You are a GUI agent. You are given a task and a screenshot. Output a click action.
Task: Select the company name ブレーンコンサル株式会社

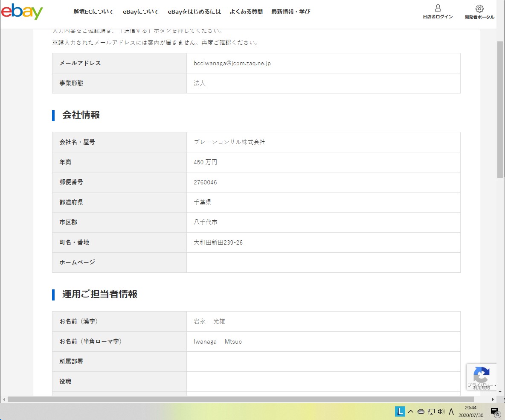tap(229, 142)
